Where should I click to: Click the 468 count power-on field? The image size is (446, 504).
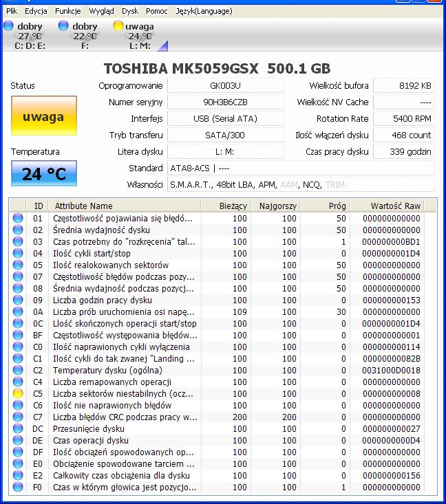404,135
